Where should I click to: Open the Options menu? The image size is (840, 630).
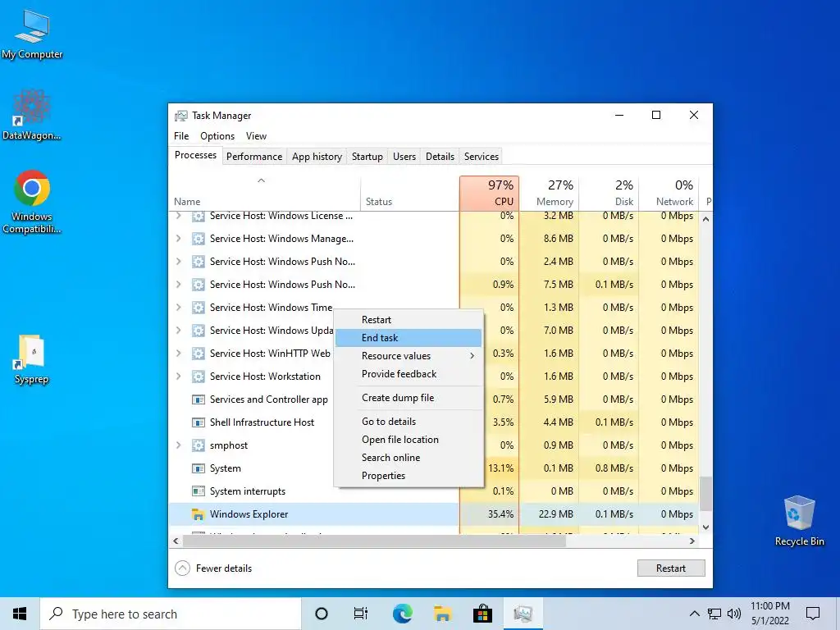(217, 136)
